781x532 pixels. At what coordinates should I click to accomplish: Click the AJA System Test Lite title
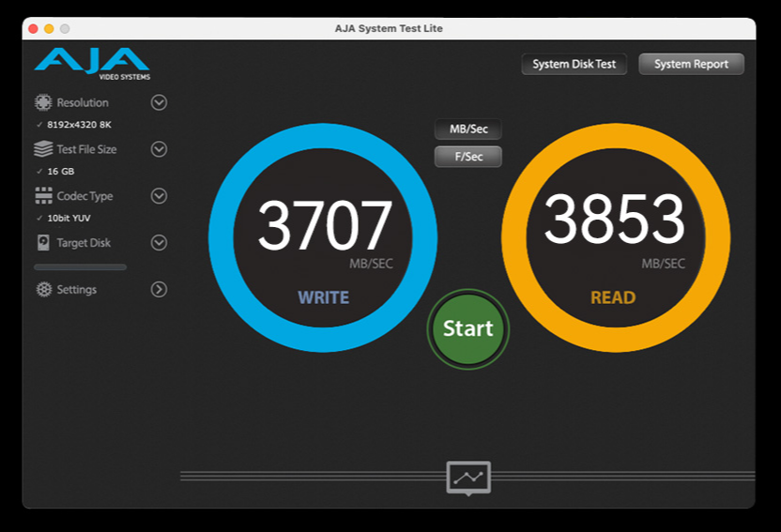coord(389,29)
